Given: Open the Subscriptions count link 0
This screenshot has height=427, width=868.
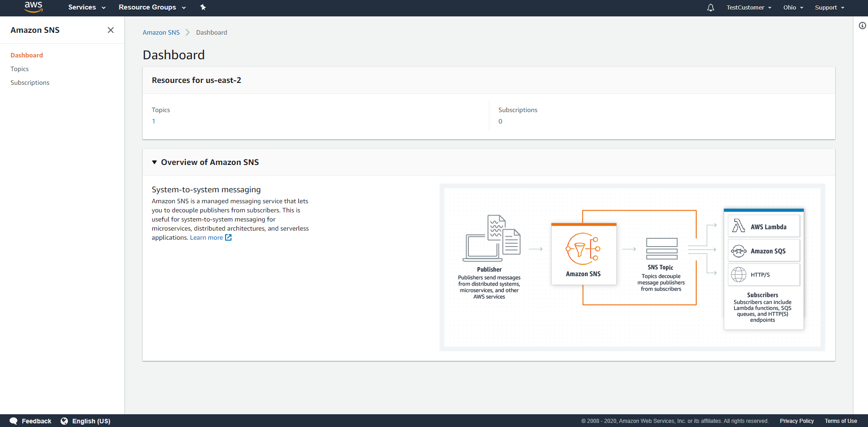Looking at the screenshot, I should [x=500, y=121].
